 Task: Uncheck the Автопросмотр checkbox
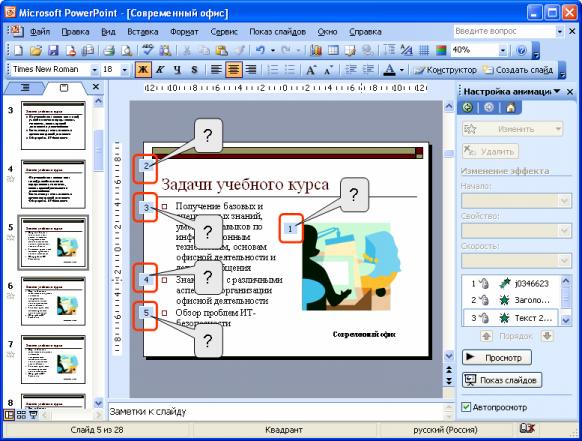click(x=466, y=407)
